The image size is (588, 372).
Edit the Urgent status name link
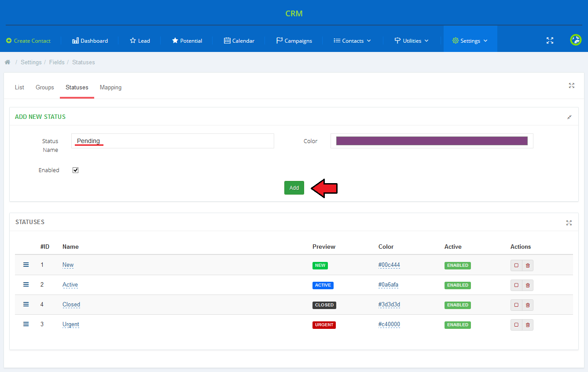pyautogui.click(x=71, y=324)
